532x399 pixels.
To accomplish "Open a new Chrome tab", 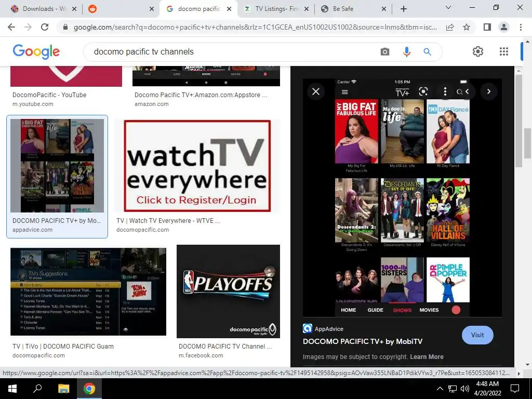I will 403,9.
